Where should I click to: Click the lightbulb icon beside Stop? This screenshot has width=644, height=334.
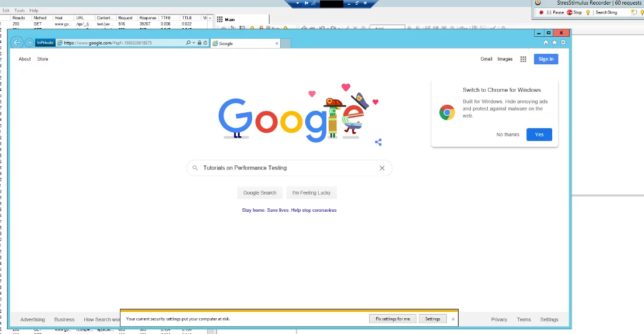click(588, 12)
